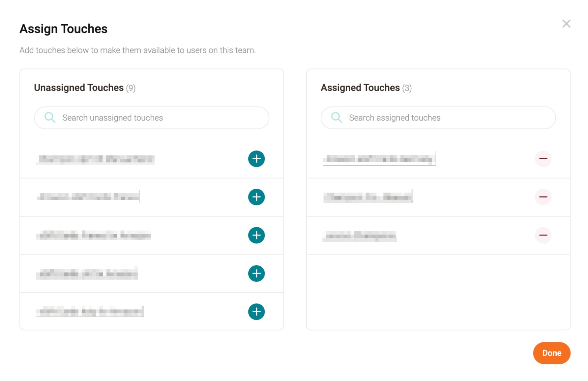Remove the third assigned touch
Viewport: 588px width, 381px height.
point(543,235)
